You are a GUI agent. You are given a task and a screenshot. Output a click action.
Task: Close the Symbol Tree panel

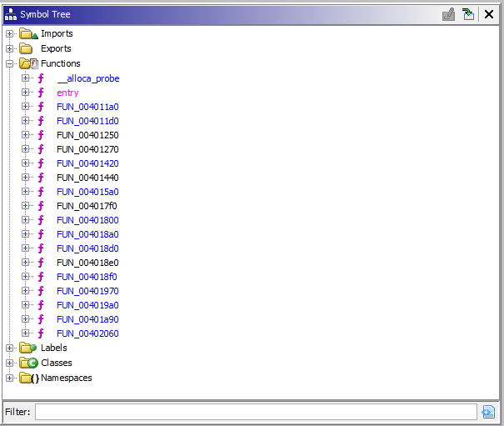489,14
